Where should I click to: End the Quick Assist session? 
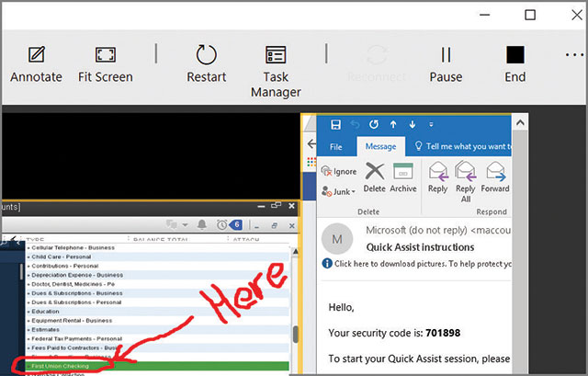[515, 55]
